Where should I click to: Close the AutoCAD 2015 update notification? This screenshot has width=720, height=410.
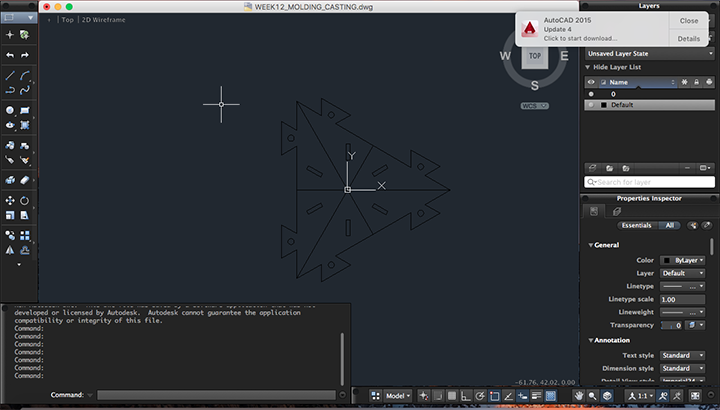[689, 21]
